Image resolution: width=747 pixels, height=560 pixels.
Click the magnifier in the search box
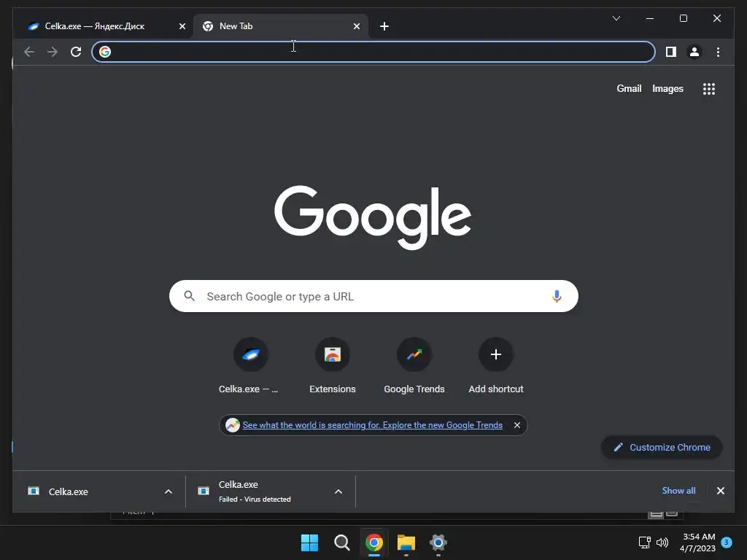tap(189, 296)
